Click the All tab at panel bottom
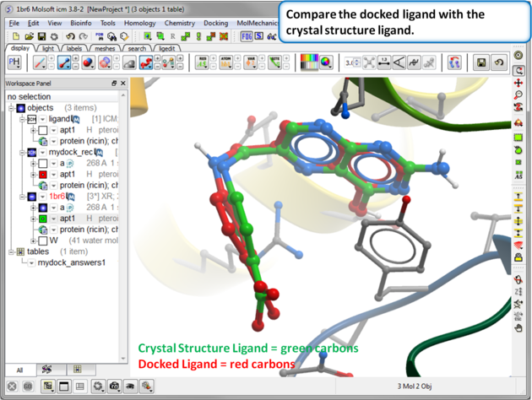This screenshot has height=400, width=532. (x=19, y=370)
